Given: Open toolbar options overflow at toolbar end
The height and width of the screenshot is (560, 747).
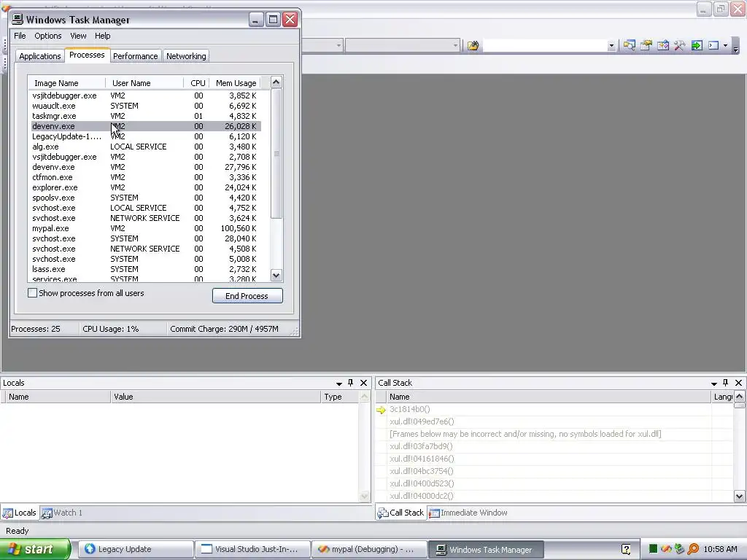Looking at the screenshot, I should point(736,47).
